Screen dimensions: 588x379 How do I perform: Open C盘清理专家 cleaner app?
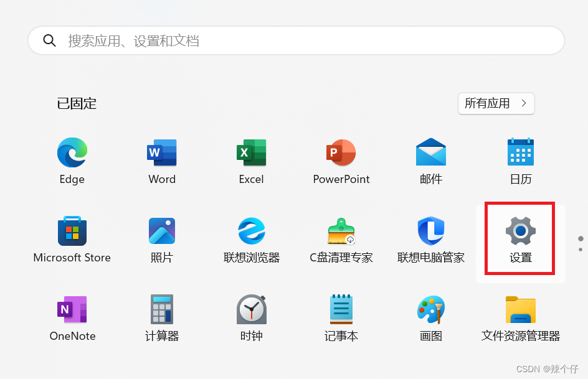point(341,240)
